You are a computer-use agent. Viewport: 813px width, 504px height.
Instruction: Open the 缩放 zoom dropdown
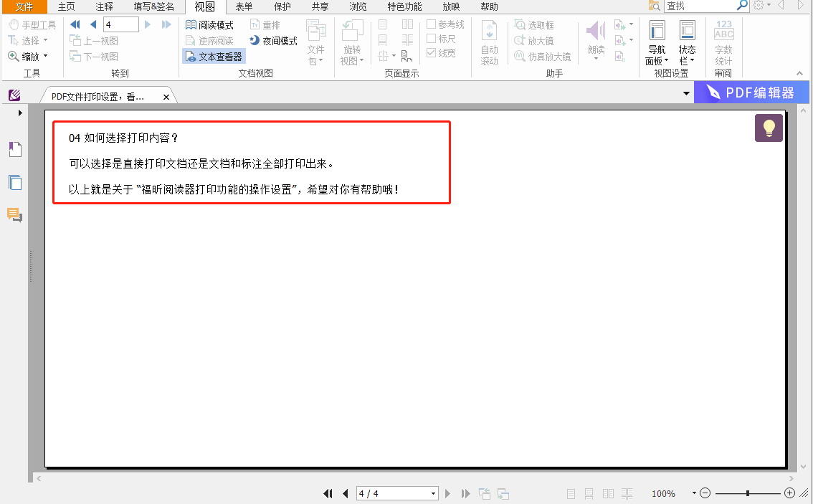34,55
